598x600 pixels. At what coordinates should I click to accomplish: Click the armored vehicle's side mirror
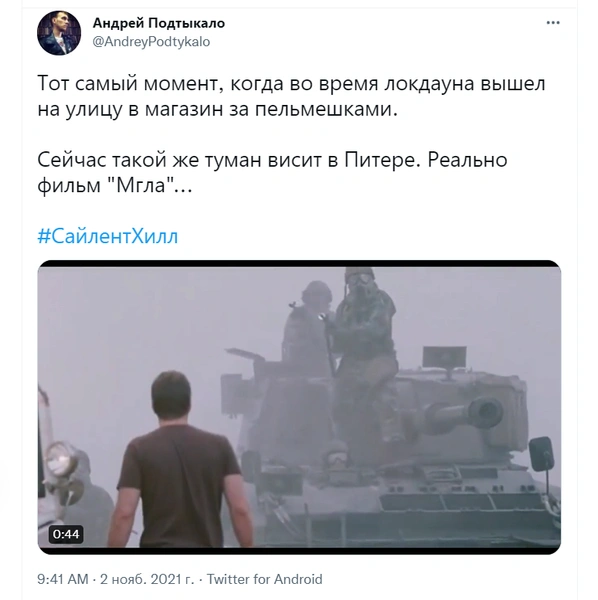point(541,454)
